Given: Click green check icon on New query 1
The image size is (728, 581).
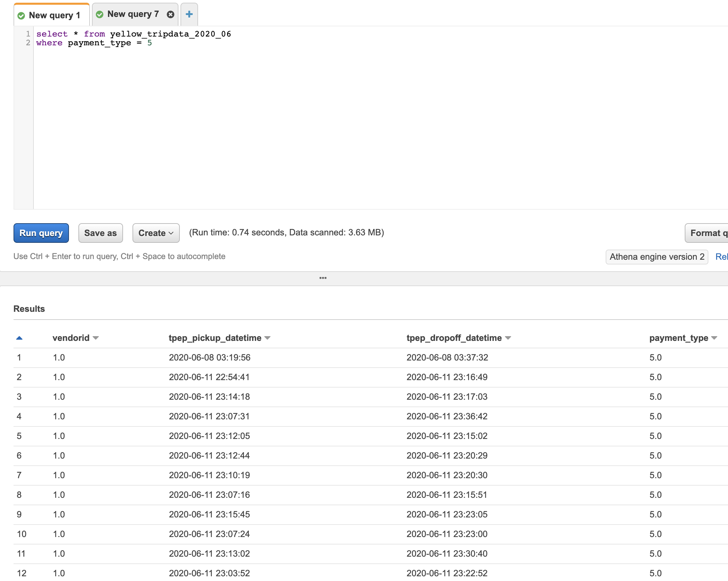Looking at the screenshot, I should coord(21,16).
